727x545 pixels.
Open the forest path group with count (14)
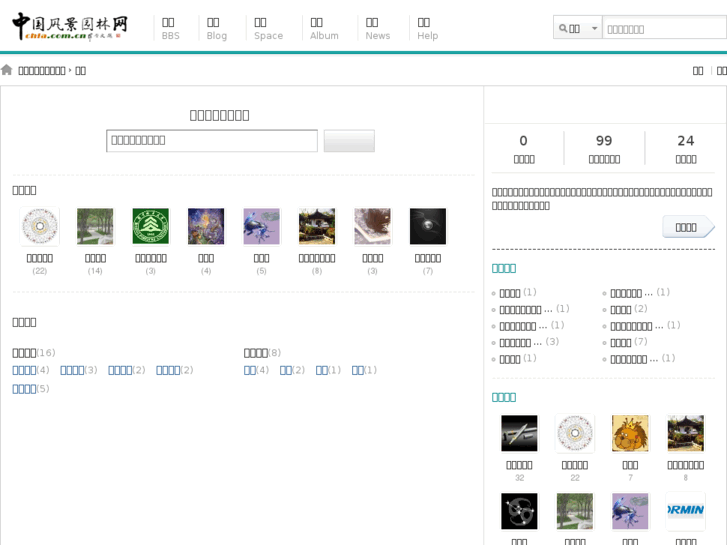pos(95,226)
